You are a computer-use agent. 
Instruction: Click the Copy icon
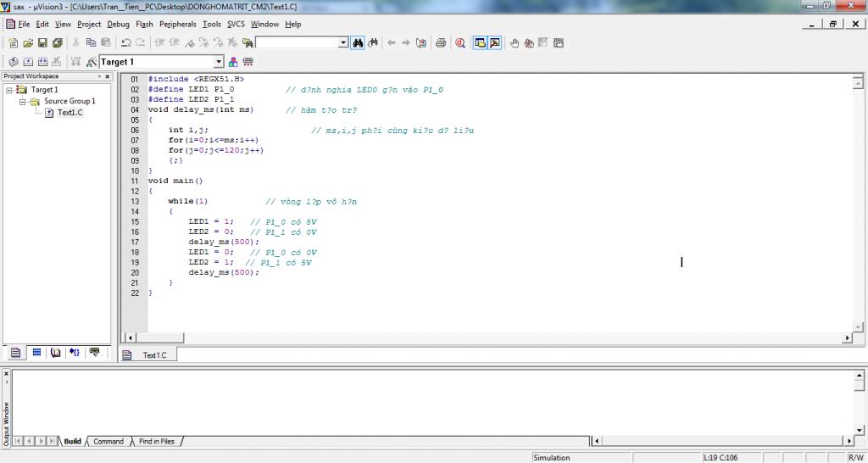coord(91,42)
